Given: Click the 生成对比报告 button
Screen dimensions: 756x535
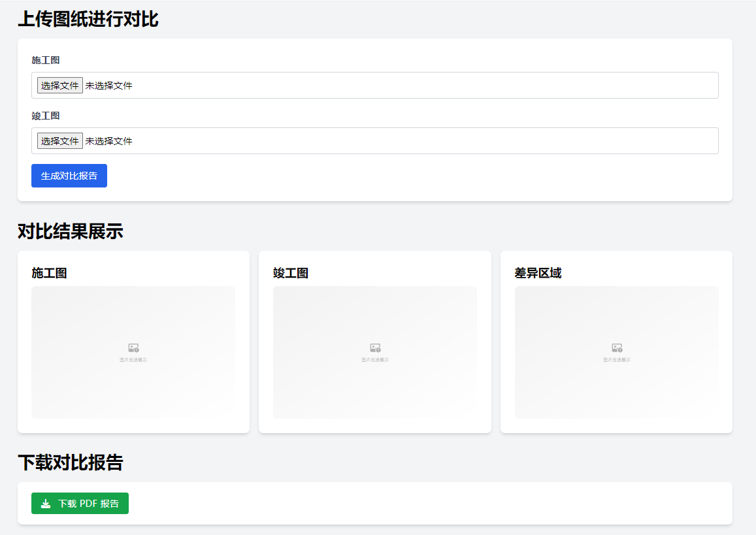Looking at the screenshot, I should (69, 176).
